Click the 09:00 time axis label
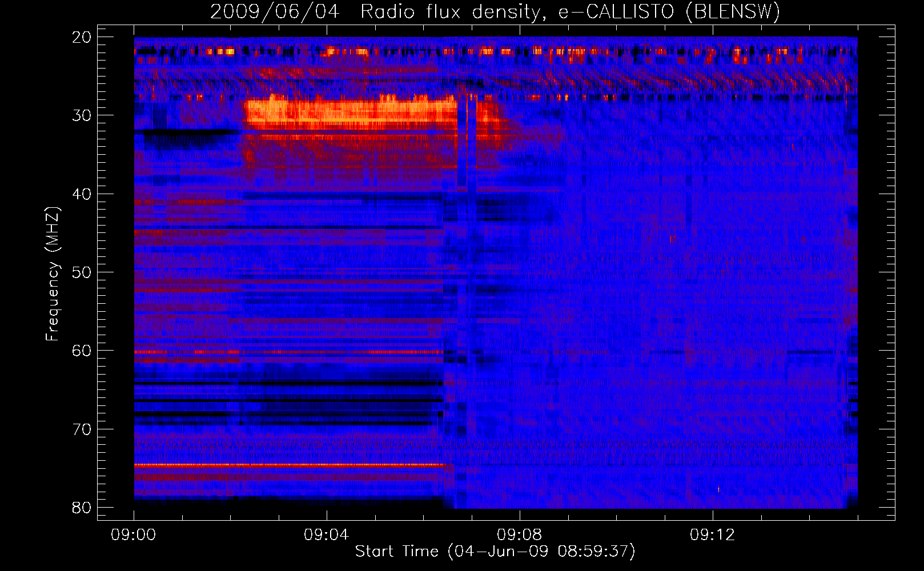This screenshot has height=571, width=924. click(x=134, y=535)
